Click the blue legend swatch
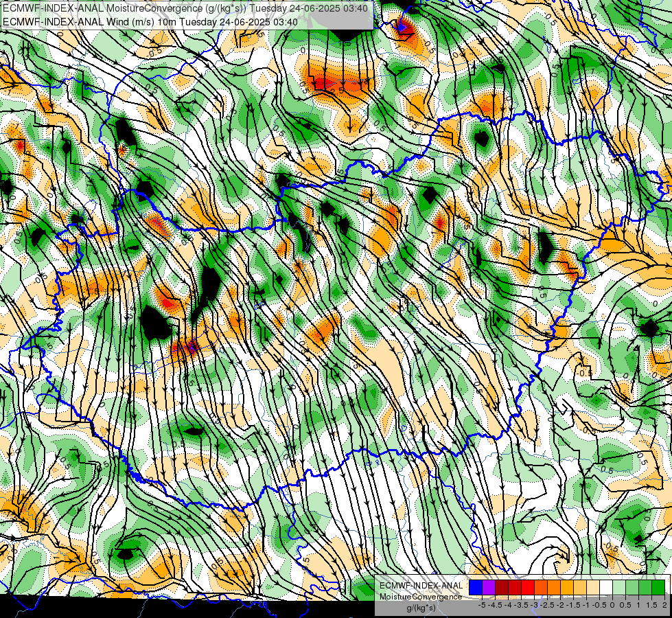This screenshot has width=672, height=618. tap(476, 587)
